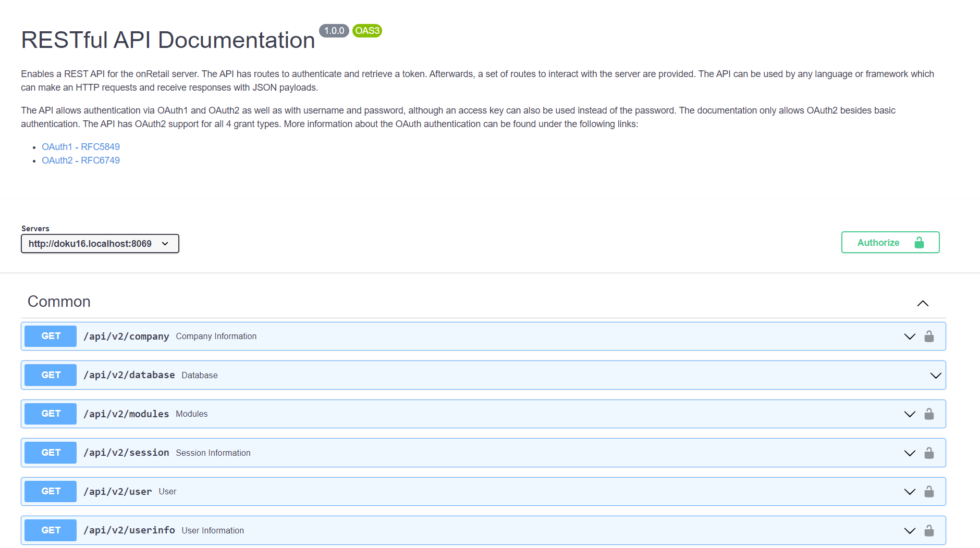980x548 pixels.
Task: Expand the /api/v2/session chevron arrow
Action: pos(910,453)
